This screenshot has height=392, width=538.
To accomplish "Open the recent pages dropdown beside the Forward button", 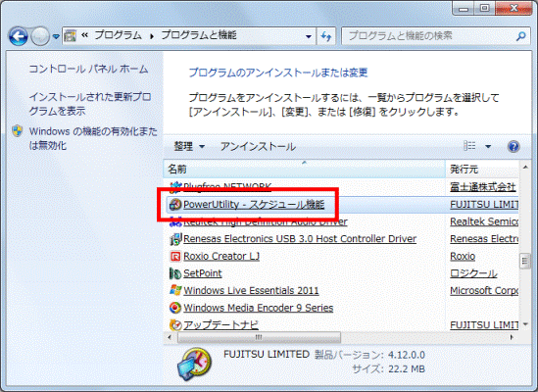I will (x=56, y=36).
